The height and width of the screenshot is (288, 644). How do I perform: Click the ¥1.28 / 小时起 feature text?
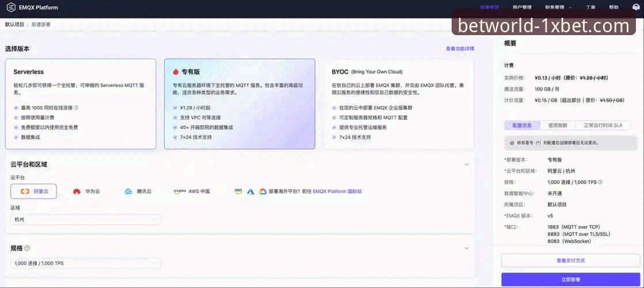[x=195, y=108]
